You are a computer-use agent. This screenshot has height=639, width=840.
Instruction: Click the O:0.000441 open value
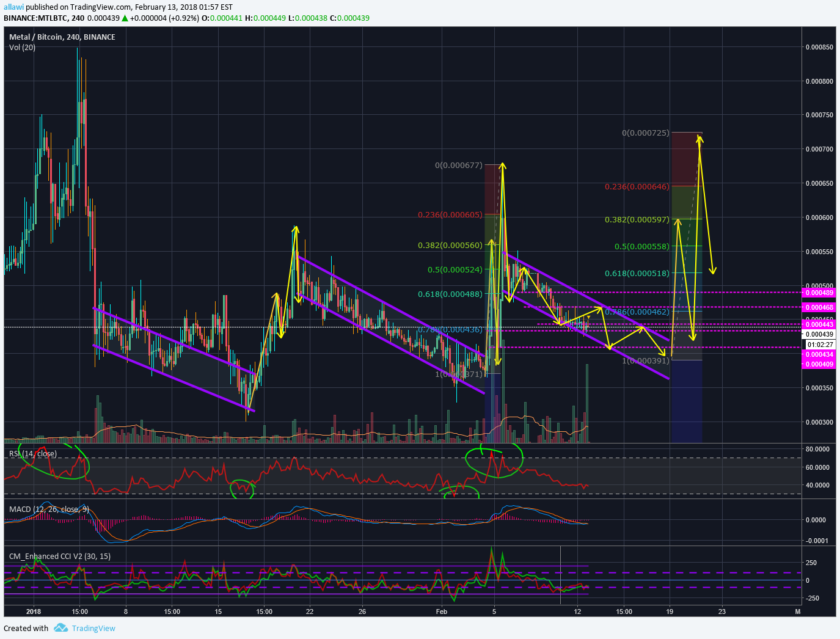pos(223,18)
